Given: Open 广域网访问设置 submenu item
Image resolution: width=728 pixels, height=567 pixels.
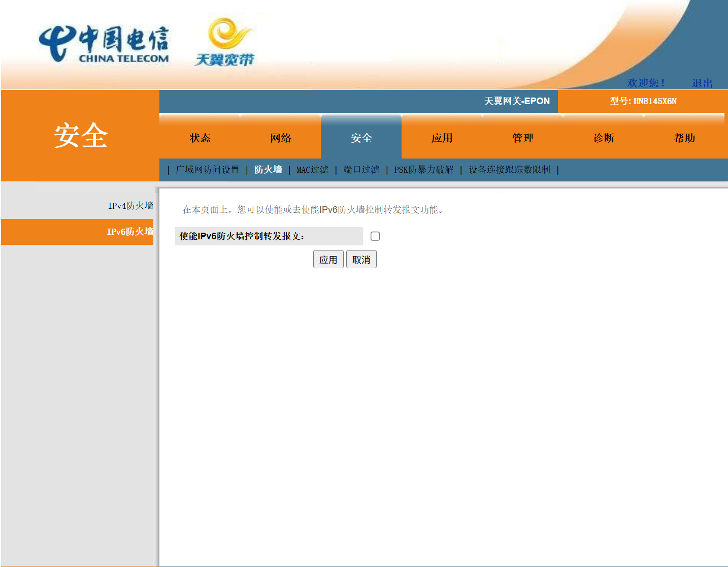Looking at the screenshot, I should (207, 170).
